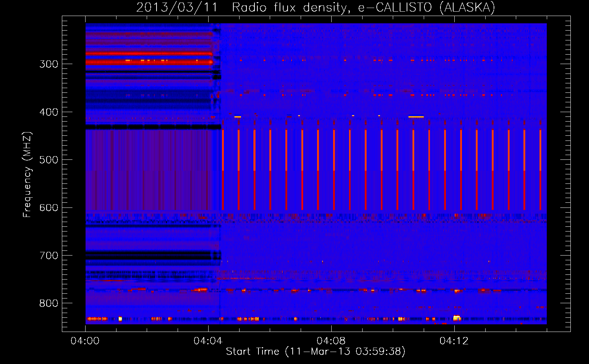The image size is (589, 364).
Task: Click the 'Frequency (MHZ)' y-axis label
Action: [27, 174]
